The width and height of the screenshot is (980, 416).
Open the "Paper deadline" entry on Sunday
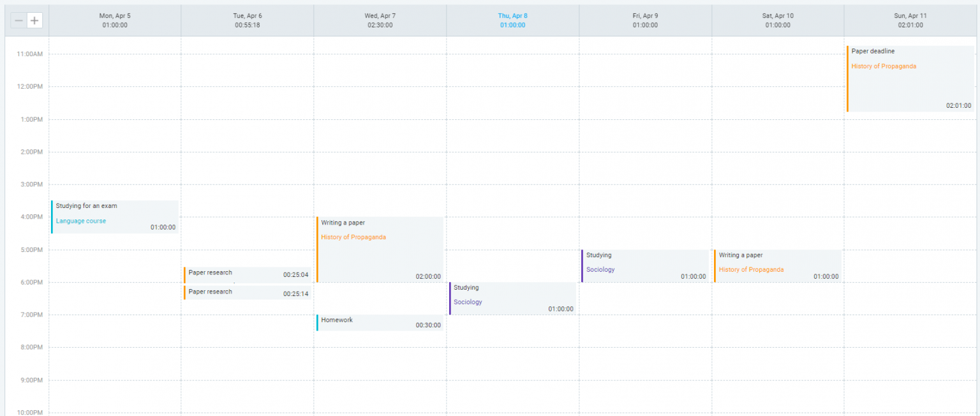pyautogui.click(x=872, y=51)
